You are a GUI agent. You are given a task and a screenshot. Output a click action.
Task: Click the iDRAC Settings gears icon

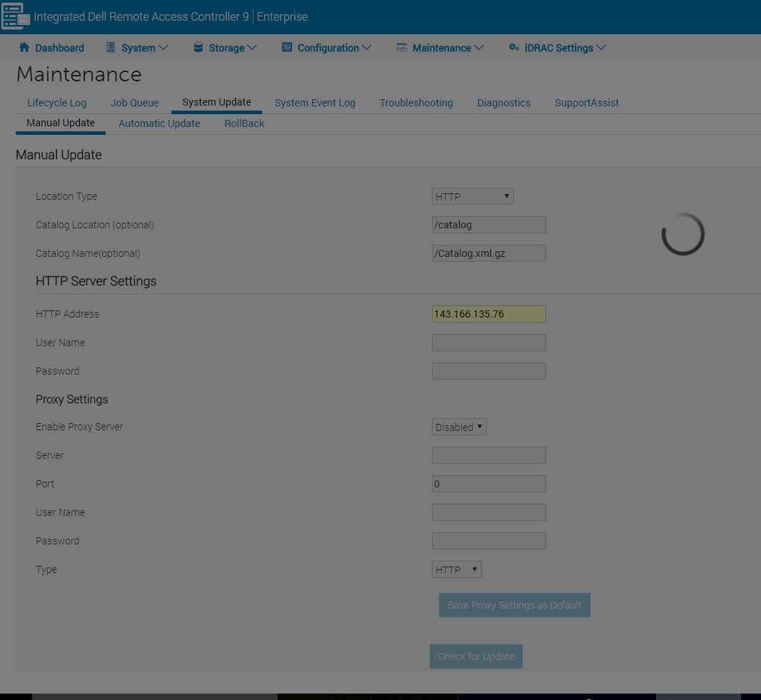point(513,48)
